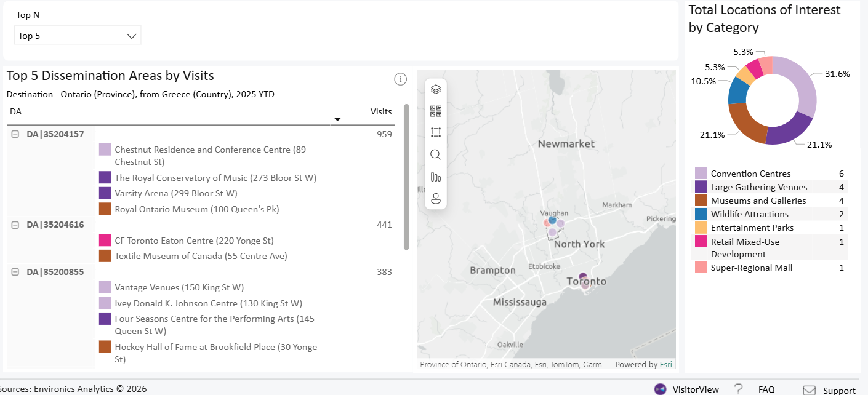Click the Mississauga label on map
This screenshot has width=868, height=395.
click(520, 302)
